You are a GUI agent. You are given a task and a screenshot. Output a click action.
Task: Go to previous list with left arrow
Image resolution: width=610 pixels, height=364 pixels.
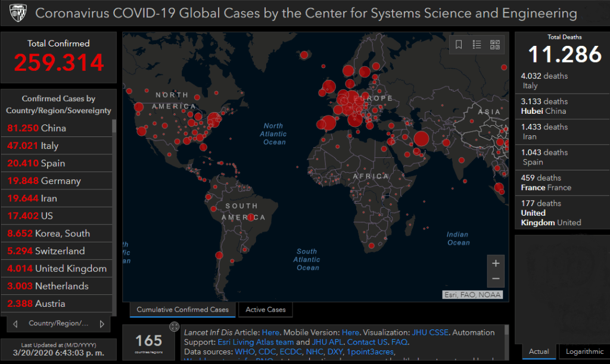[x=16, y=324]
